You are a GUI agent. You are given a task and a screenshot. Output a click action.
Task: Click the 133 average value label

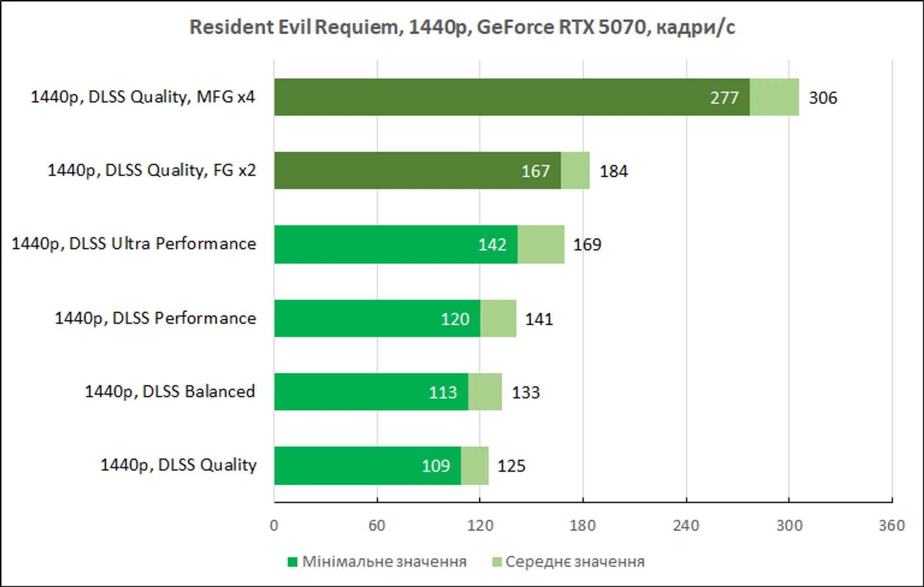tap(526, 393)
